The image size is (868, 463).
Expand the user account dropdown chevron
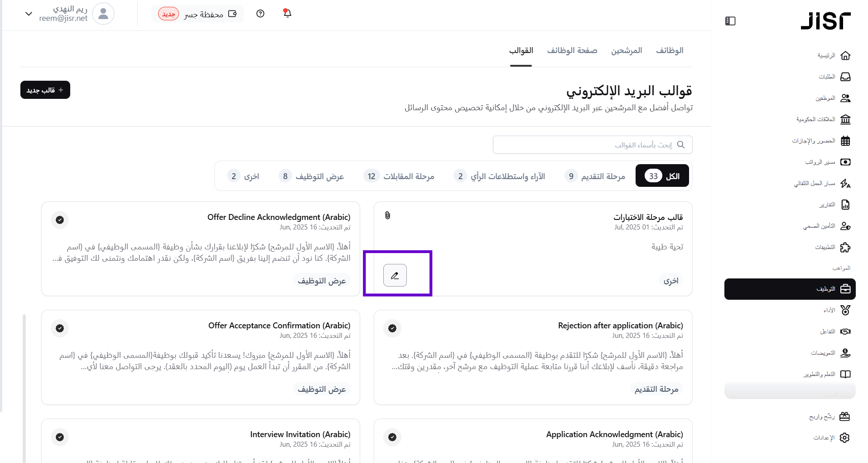29,14
